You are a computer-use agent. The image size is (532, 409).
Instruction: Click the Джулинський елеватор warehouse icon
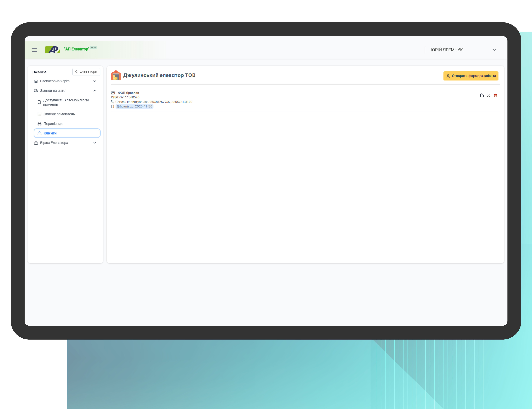pos(116,75)
